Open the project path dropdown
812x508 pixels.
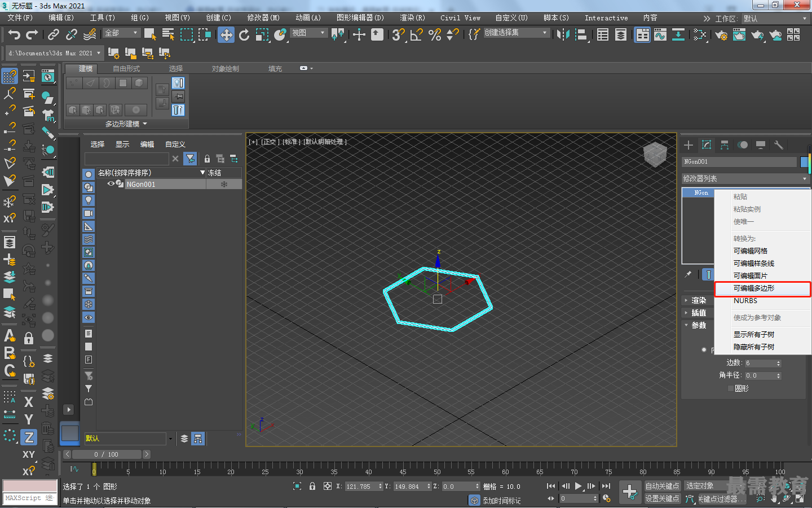pos(54,53)
